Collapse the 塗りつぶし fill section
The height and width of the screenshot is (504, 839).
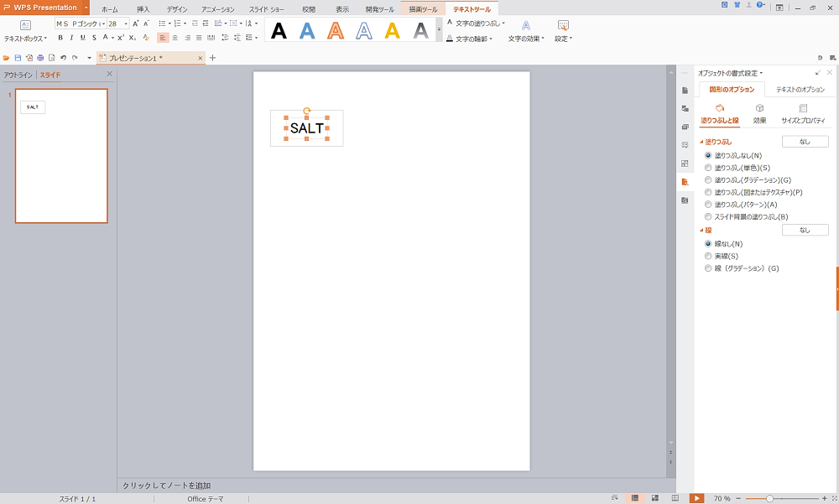[701, 142]
